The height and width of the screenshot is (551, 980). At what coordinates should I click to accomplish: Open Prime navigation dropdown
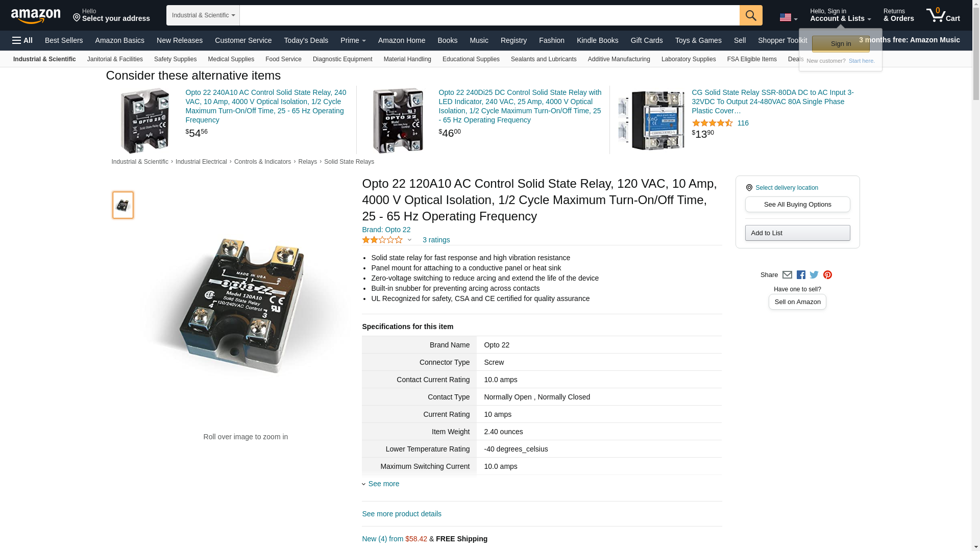pyautogui.click(x=353, y=40)
